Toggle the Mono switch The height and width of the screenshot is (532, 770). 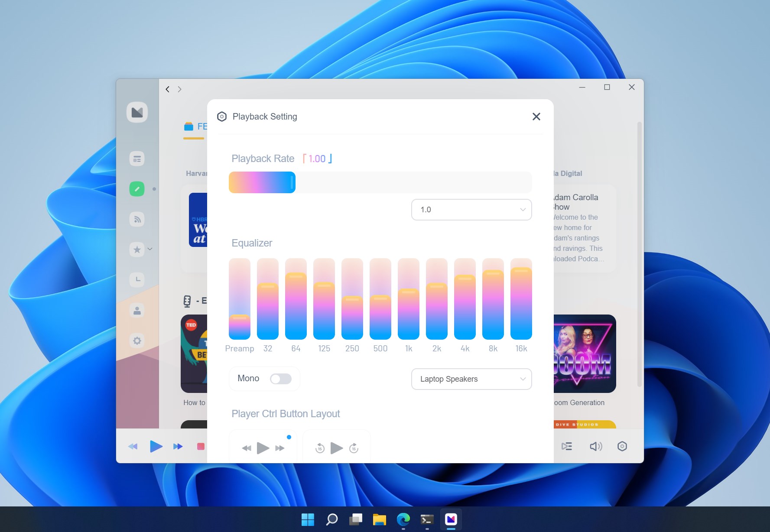(x=280, y=379)
